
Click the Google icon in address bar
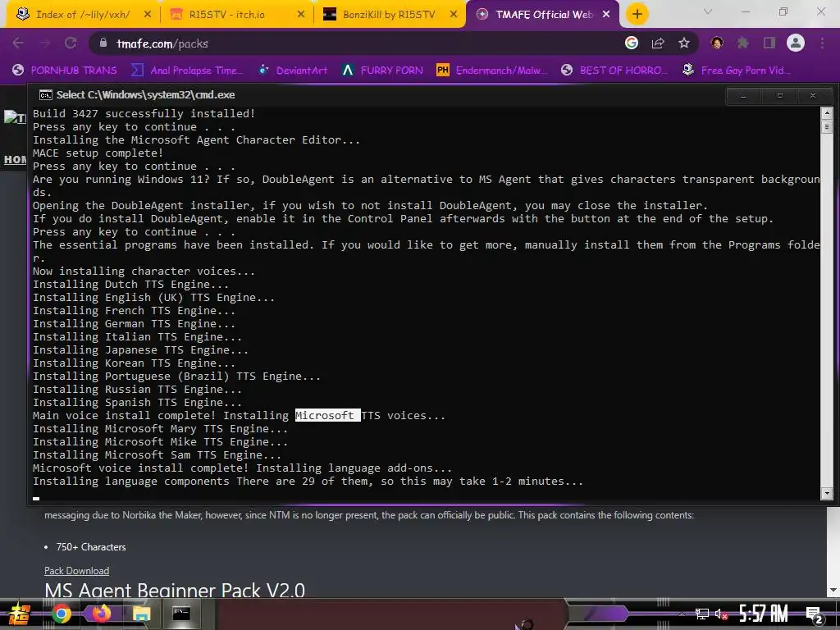pyautogui.click(x=632, y=43)
